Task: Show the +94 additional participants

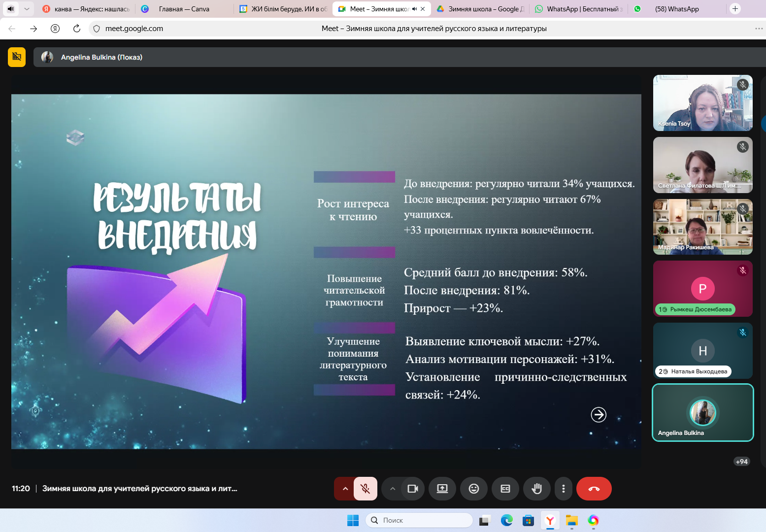Action: [741, 462]
